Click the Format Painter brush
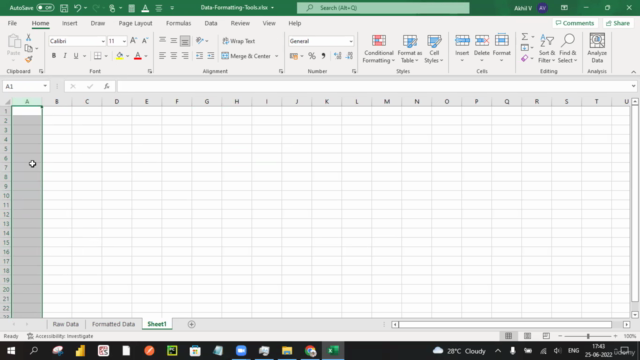 click(x=29, y=60)
